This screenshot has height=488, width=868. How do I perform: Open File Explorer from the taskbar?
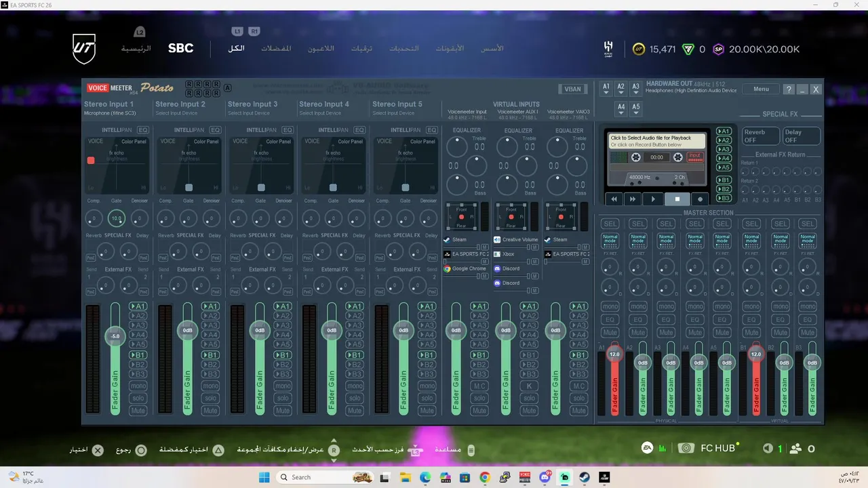coord(405,477)
